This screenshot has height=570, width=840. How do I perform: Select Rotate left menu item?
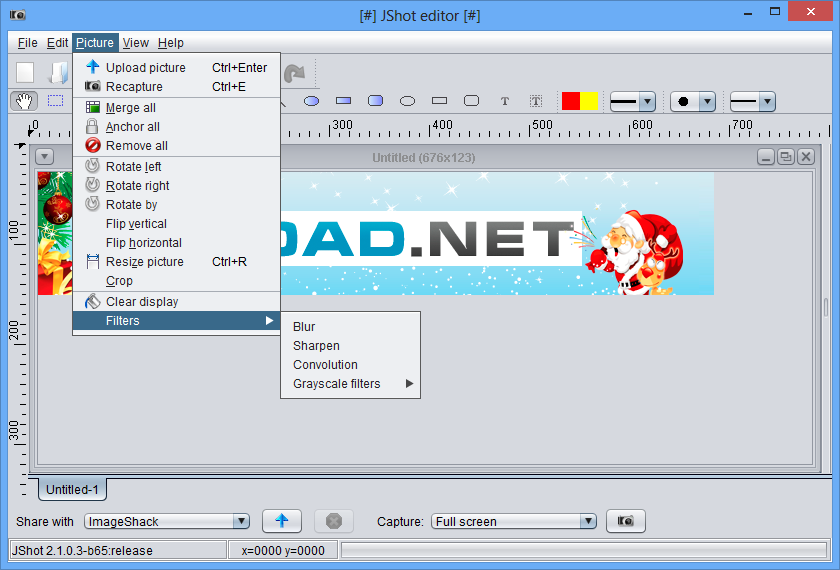click(176, 167)
